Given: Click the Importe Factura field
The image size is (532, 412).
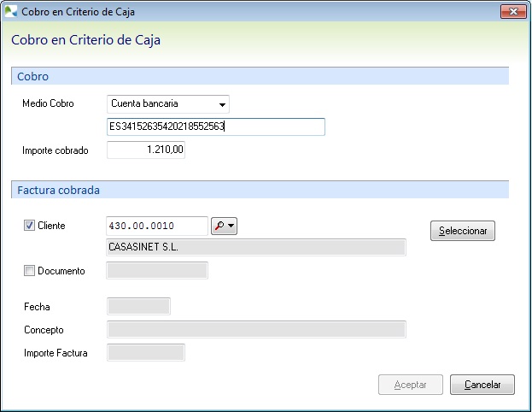Looking at the screenshot, I should point(145,352).
